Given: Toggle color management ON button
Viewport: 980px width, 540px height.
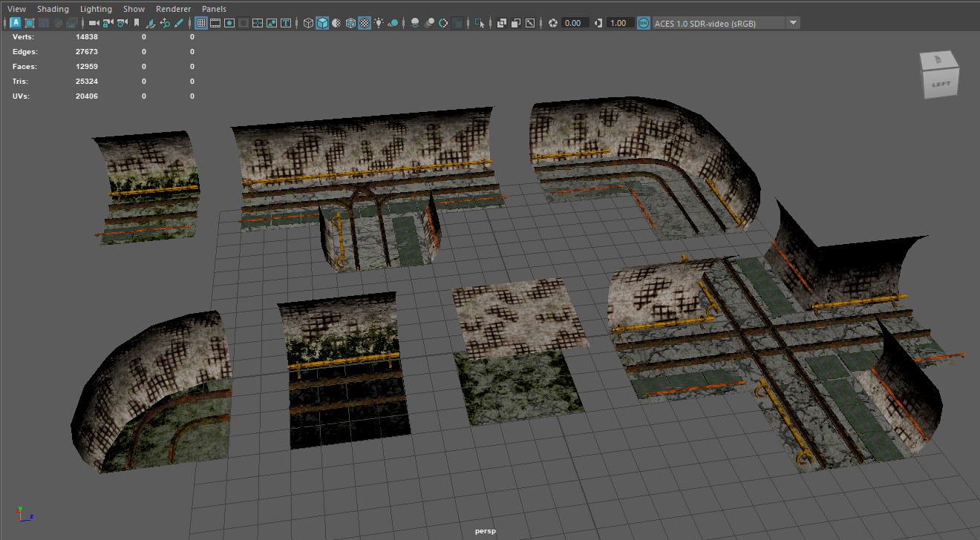Looking at the screenshot, I should [x=643, y=23].
